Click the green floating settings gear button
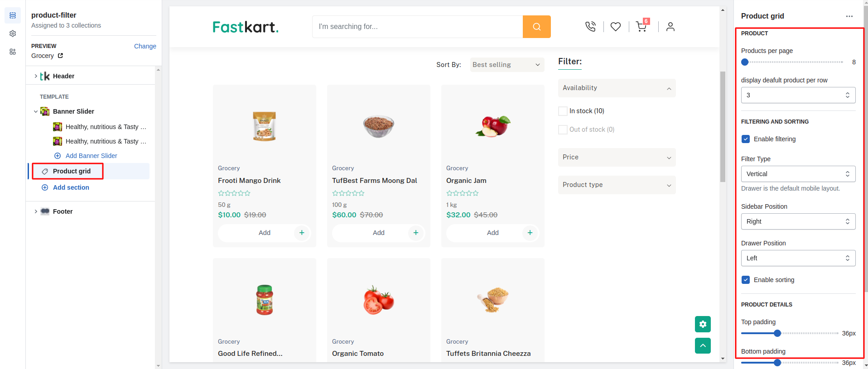The width and height of the screenshot is (868, 369). pyautogui.click(x=703, y=324)
